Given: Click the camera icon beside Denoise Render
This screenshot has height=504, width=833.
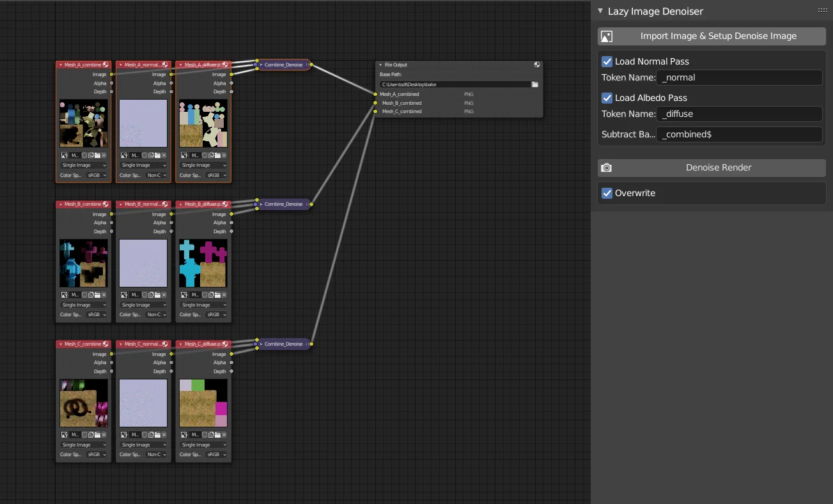Looking at the screenshot, I should (607, 168).
